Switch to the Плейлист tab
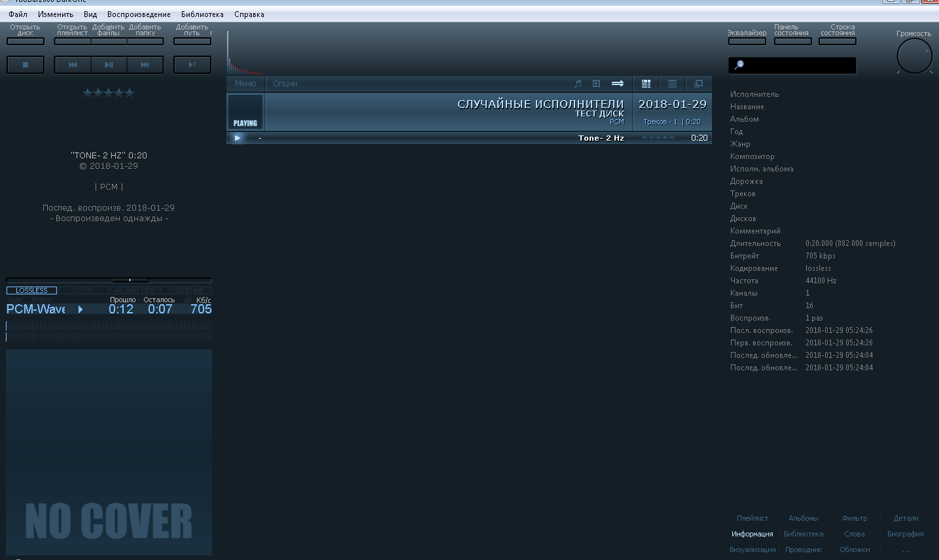Viewport: 939px width, 560px height. pyautogui.click(x=753, y=518)
